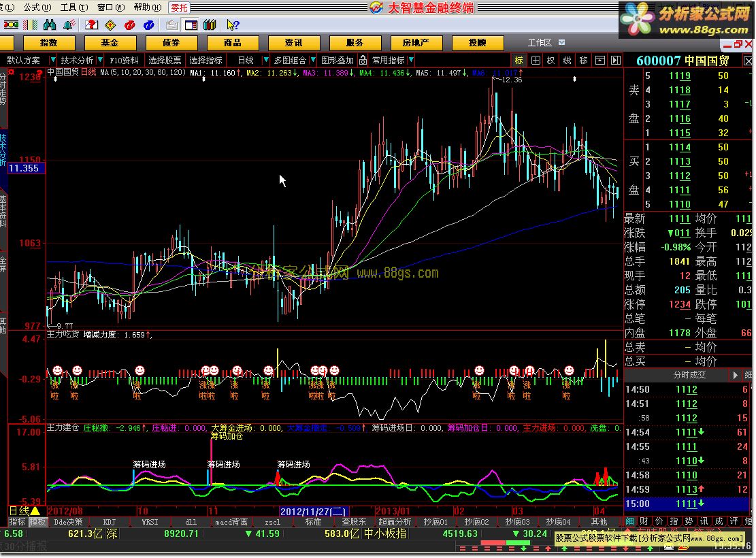The height and width of the screenshot is (558, 756).
Task: Click the envelope with question mark icon
Action: tap(91, 24)
